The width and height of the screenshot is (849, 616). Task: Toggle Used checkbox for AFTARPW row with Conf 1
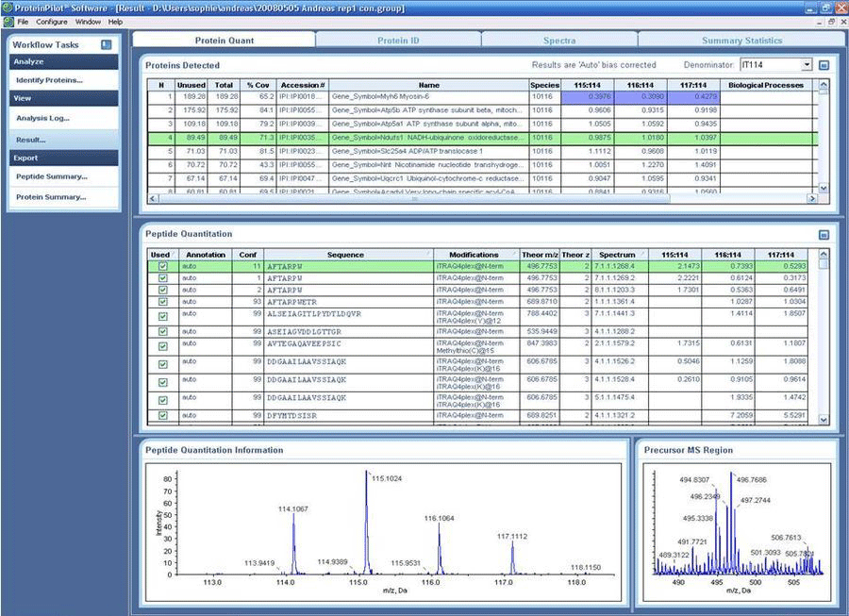[x=162, y=277]
